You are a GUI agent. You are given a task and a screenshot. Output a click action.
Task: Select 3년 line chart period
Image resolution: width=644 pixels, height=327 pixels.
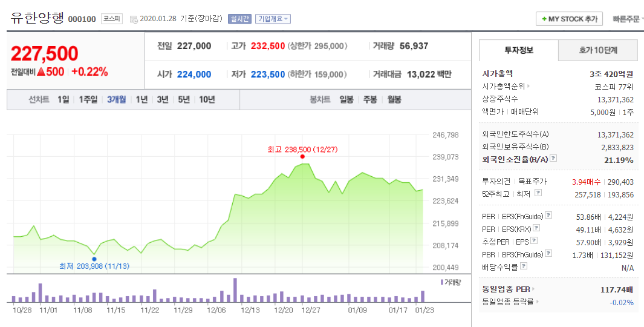pyautogui.click(x=163, y=99)
